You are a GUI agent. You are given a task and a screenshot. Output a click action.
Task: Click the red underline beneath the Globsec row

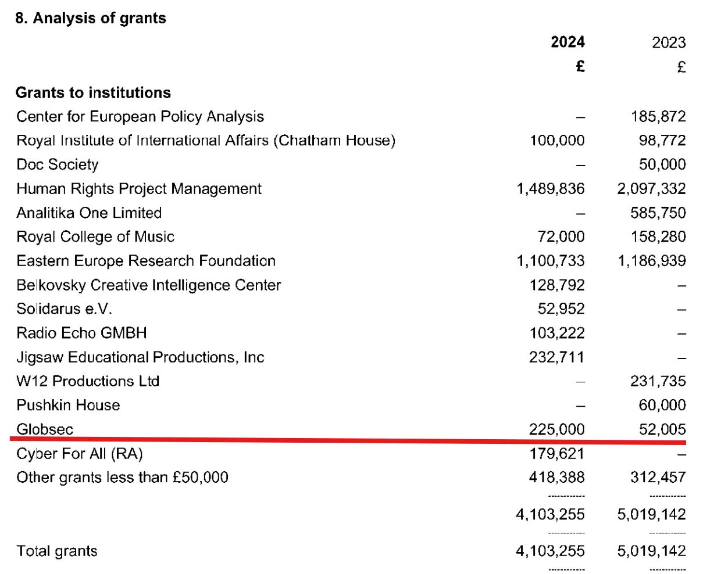click(348, 441)
